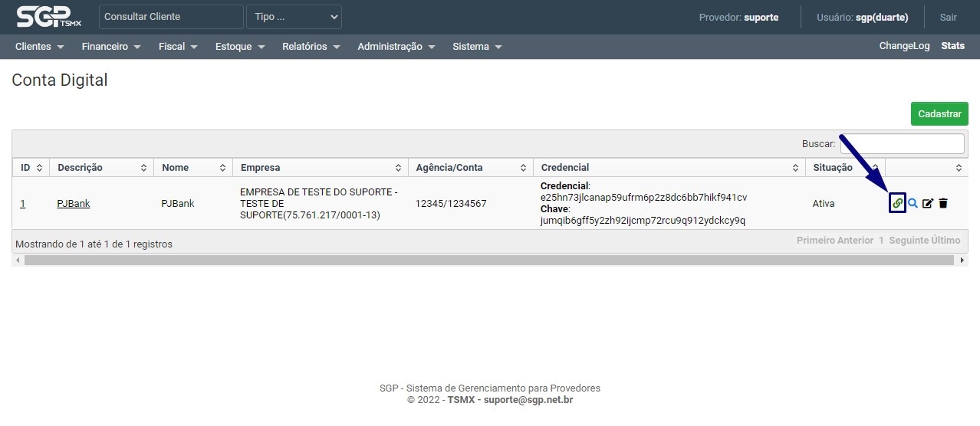Image resolution: width=980 pixels, height=426 pixels.
Task: Click the Sair logout link
Action: [948, 17]
